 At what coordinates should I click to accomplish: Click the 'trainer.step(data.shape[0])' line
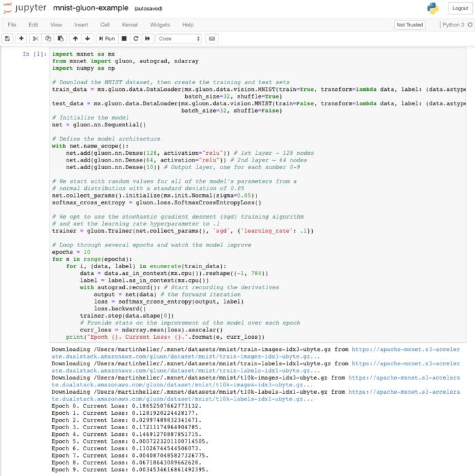point(127,316)
